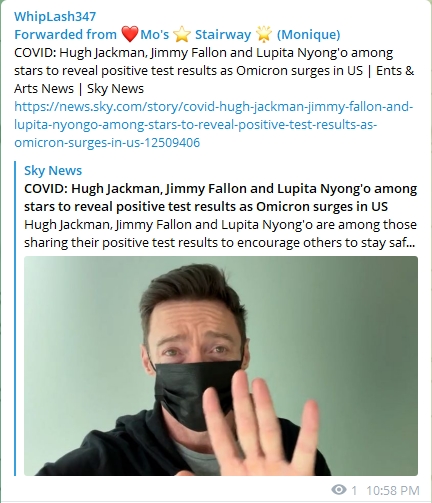The width and height of the screenshot is (432, 503).
Task: Open the bold link preview headline
Action: pos(220,197)
